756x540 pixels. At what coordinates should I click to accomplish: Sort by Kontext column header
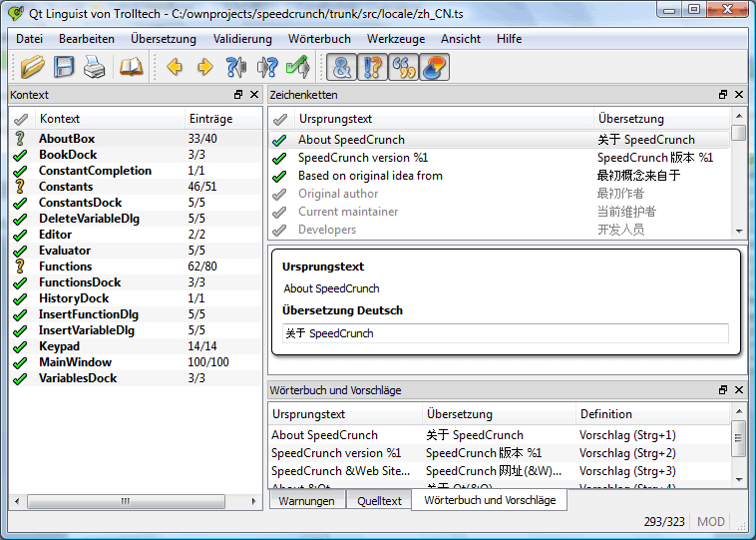(x=110, y=119)
